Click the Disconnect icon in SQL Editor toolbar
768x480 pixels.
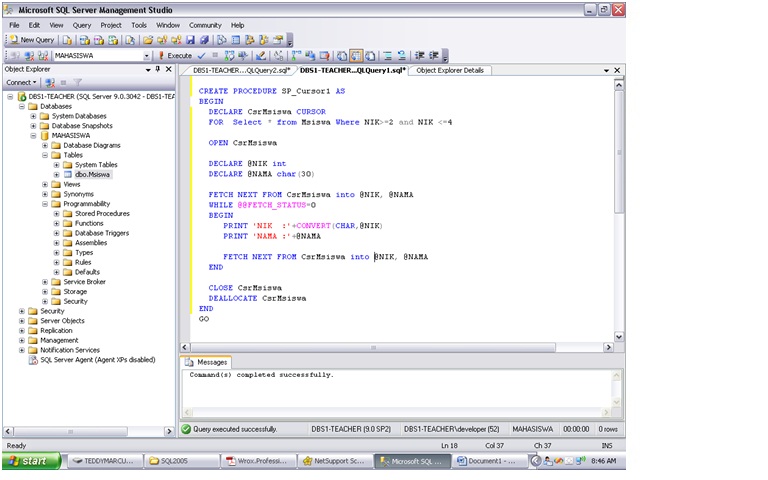coord(29,55)
